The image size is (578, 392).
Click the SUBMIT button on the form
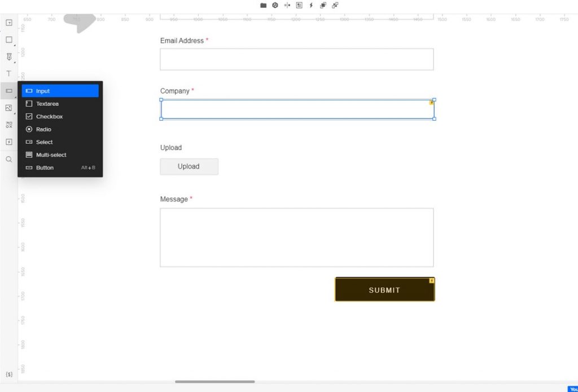[x=384, y=289]
